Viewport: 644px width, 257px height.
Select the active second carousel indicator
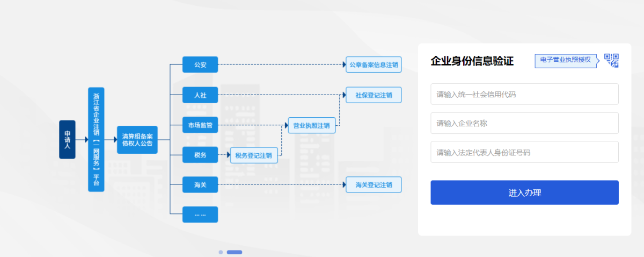(x=235, y=252)
